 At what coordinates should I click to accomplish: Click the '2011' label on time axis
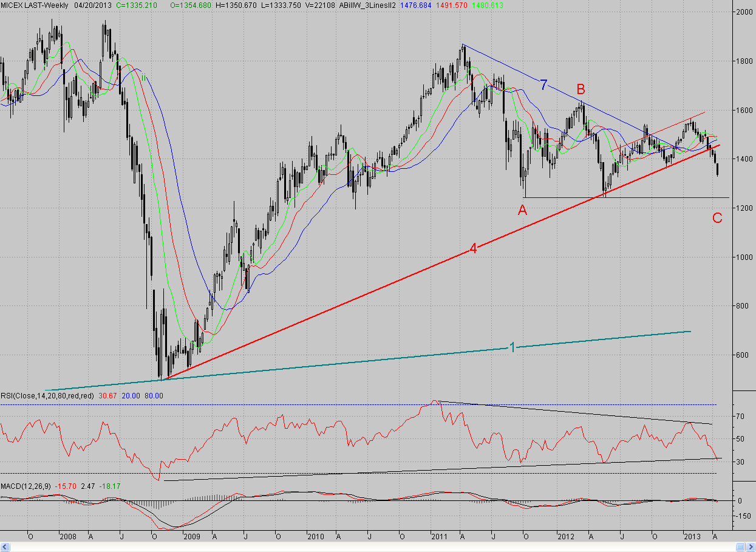[440, 537]
